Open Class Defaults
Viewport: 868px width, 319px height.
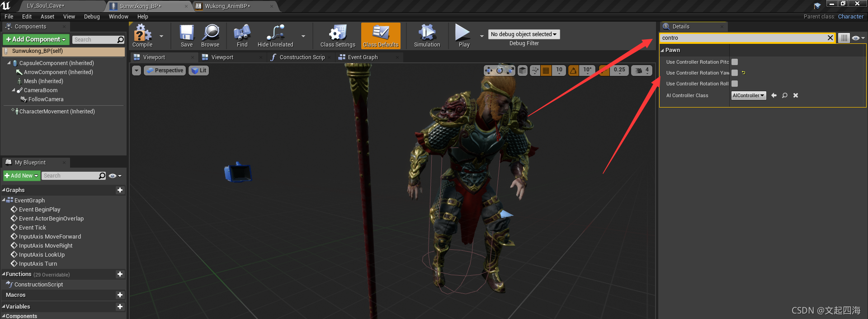click(x=381, y=36)
